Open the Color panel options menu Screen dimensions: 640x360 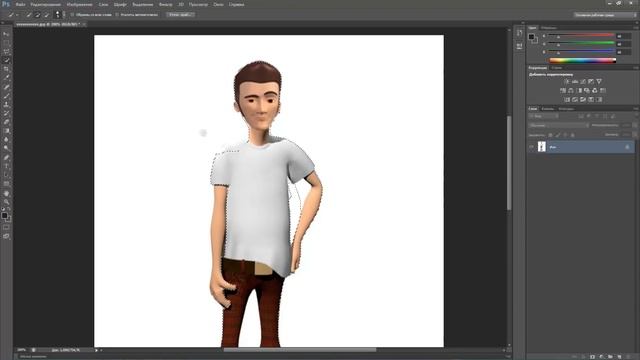coord(636,28)
